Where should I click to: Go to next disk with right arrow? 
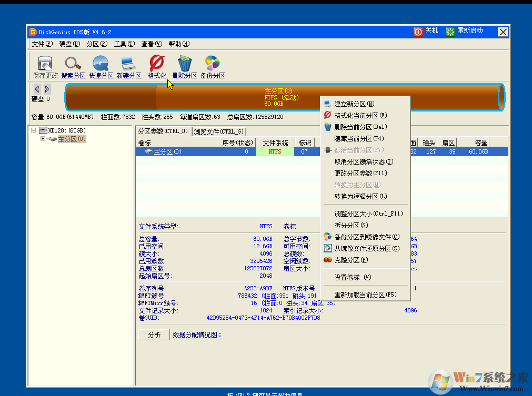click(x=47, y=89)
